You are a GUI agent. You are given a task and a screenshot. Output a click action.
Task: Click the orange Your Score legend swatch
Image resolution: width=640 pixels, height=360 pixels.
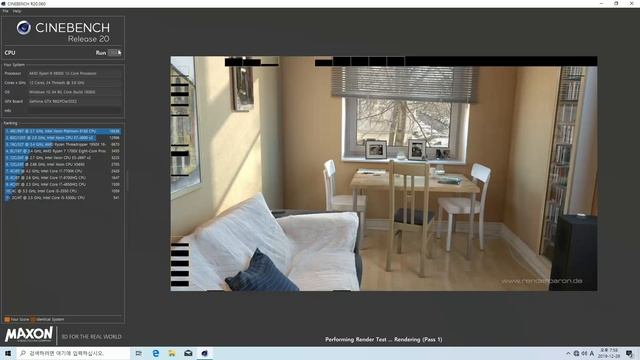pyautogui.click(x=7, y=320)
